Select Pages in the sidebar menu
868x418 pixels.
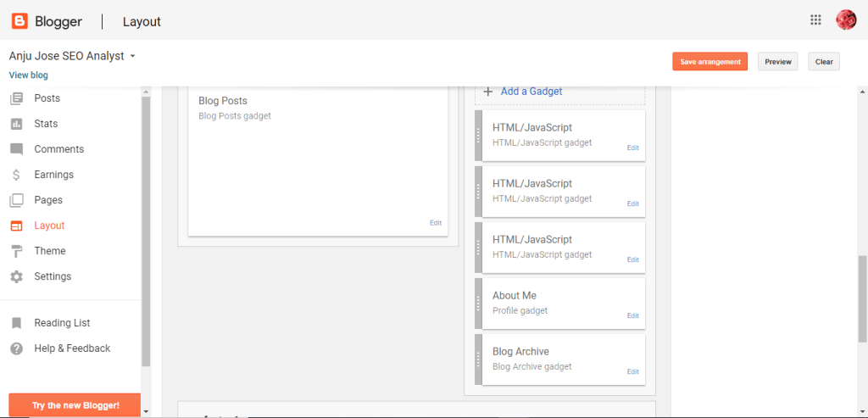point(48,200)
